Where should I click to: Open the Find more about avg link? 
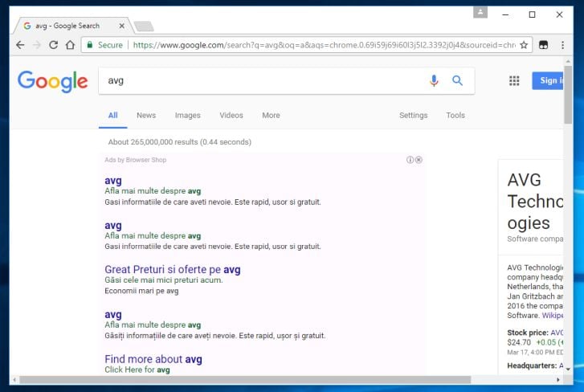153,359
